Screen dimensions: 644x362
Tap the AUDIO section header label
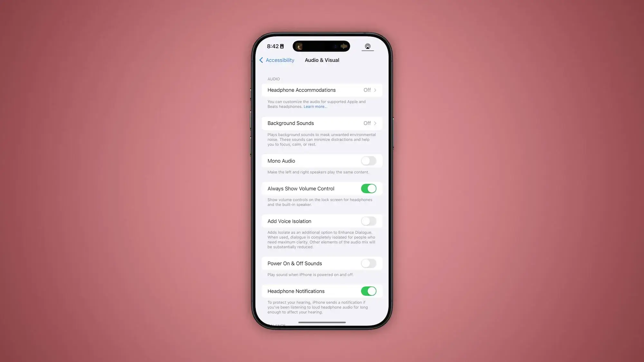273,79
